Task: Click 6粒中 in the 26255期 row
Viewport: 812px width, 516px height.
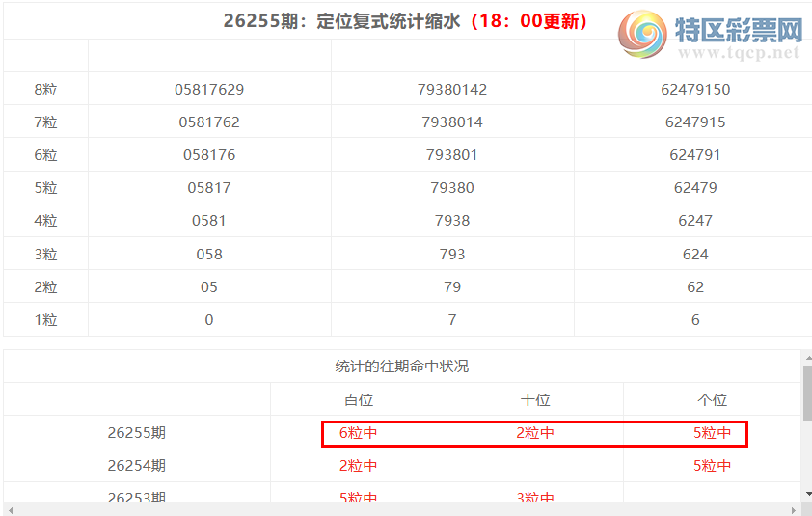Action: 359,433
